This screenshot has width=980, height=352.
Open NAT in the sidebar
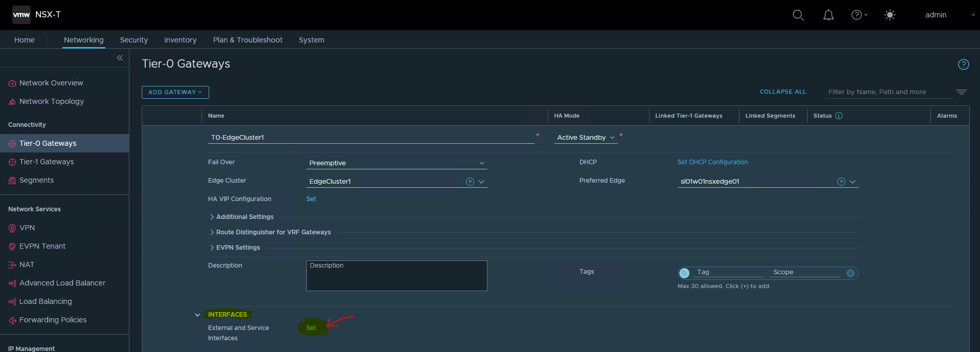click(27, 265)
